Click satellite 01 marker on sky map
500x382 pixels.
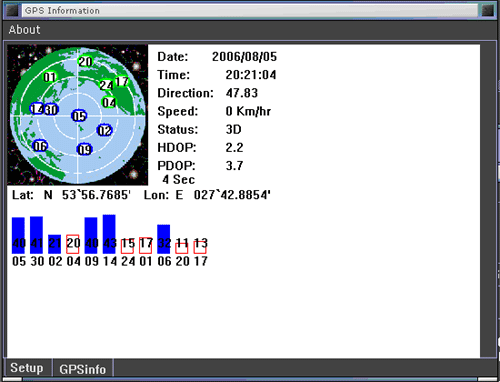[x=50, y=77]
